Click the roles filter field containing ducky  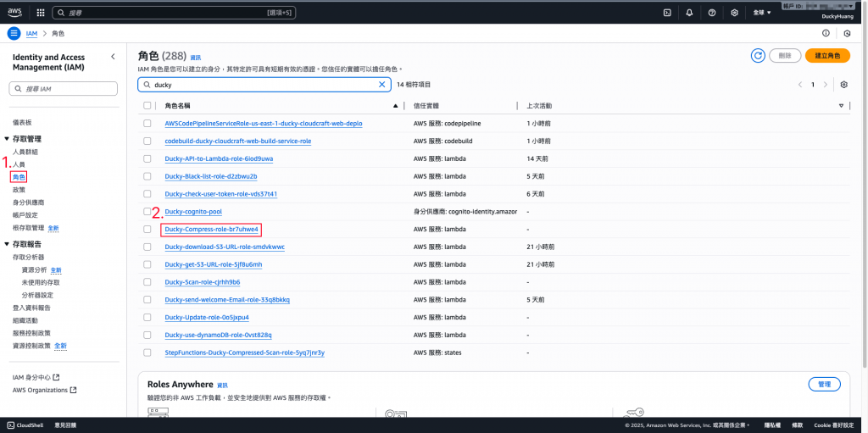[264, 85]
